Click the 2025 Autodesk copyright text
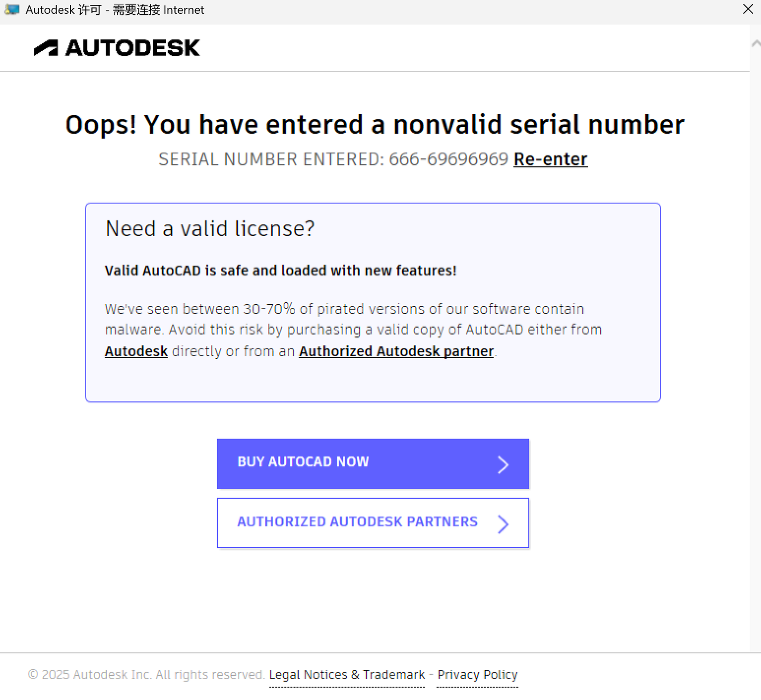 point(146,675)
